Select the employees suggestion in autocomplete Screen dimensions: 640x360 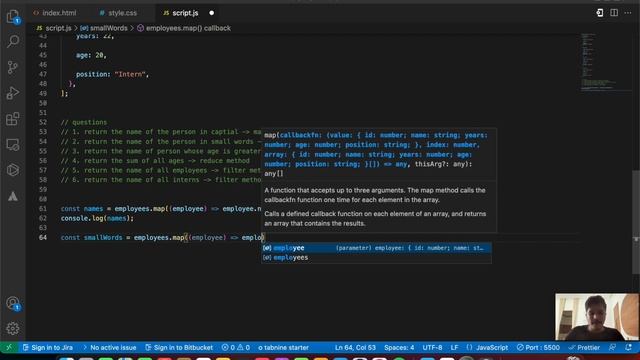click(x=376, y=258)
